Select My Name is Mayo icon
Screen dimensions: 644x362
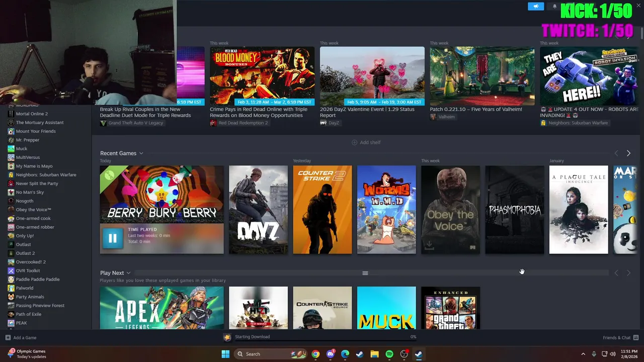(x=11, y=166)
